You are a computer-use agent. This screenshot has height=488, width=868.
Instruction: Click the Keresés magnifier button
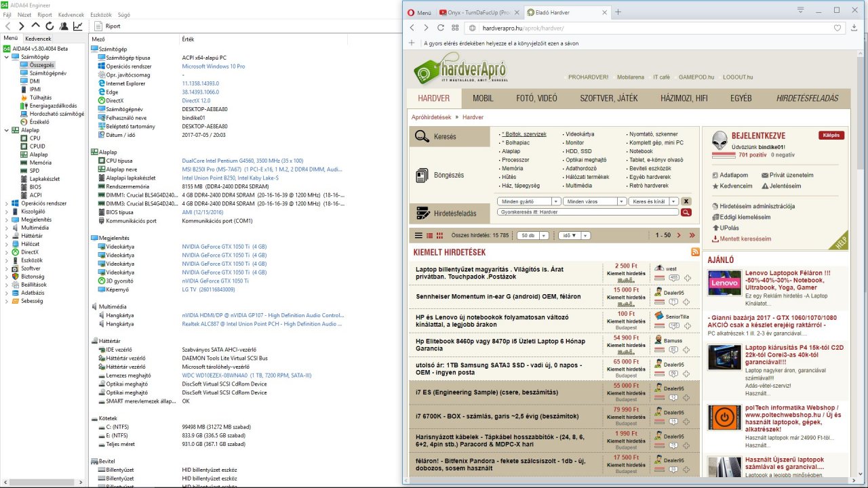pos(450,137)
